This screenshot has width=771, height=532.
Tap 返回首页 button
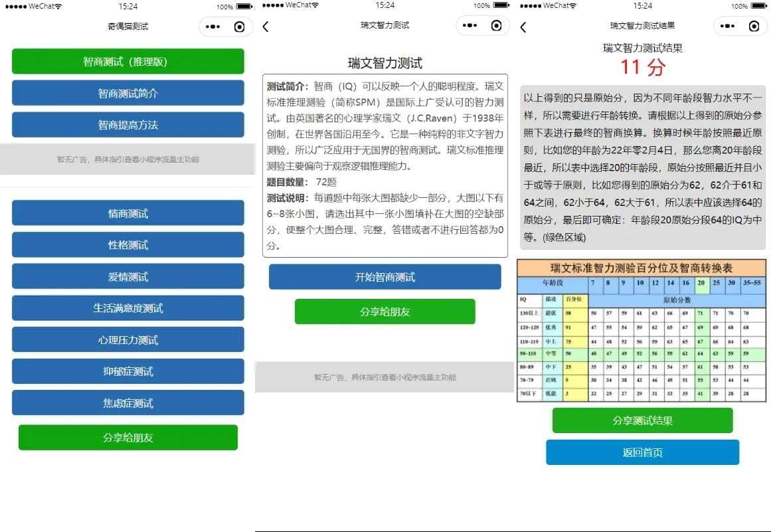(x=643, y=452)
